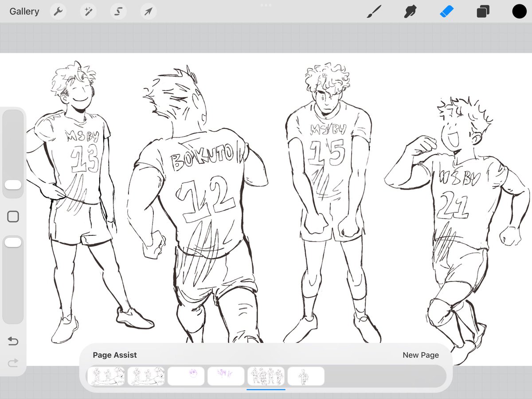Open the Layers panel
The width and height of the screenshot is (532, 399).
[483, 12]
